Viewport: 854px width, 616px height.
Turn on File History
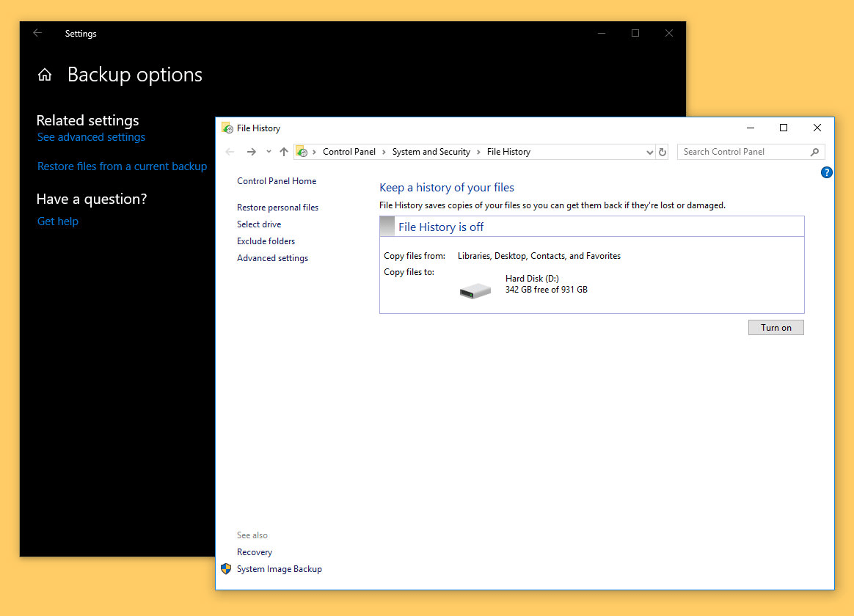[x=775, y=327]
